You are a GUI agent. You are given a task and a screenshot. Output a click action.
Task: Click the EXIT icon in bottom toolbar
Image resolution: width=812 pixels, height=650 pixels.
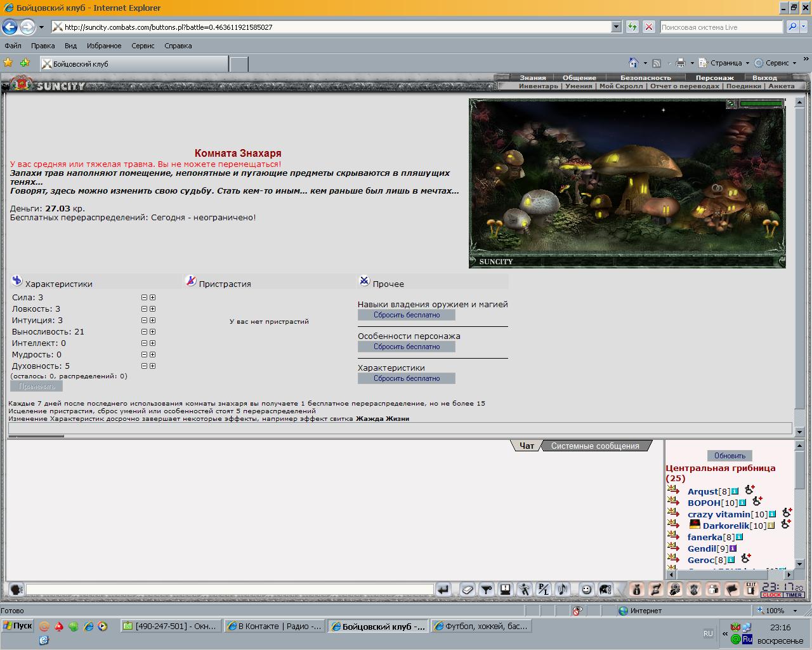(x=751, y=590)
